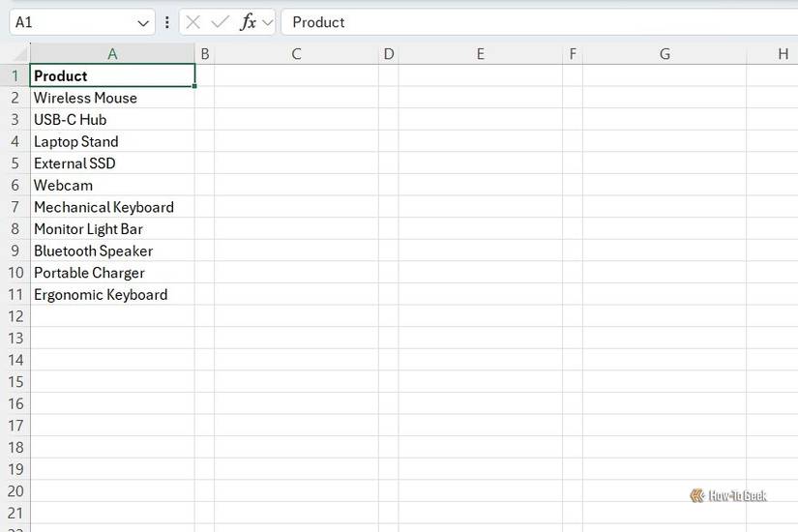798x532 pixels.
Task: Select row 5 header
Action: (15, 163)
